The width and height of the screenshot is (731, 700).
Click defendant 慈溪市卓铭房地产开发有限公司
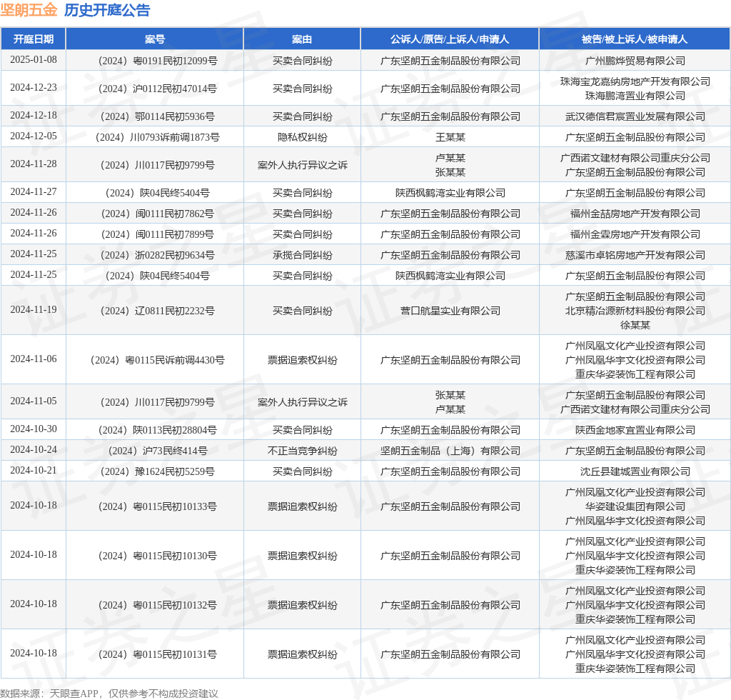click(x=635, y=255)
